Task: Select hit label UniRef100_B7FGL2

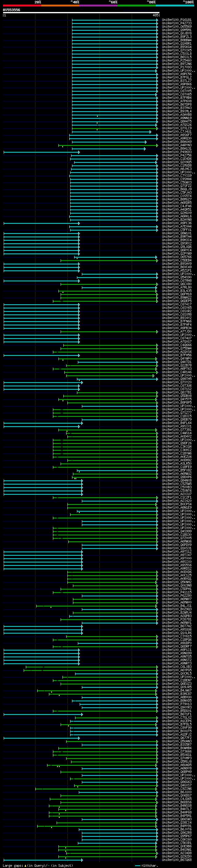Action: coord(176,78)
